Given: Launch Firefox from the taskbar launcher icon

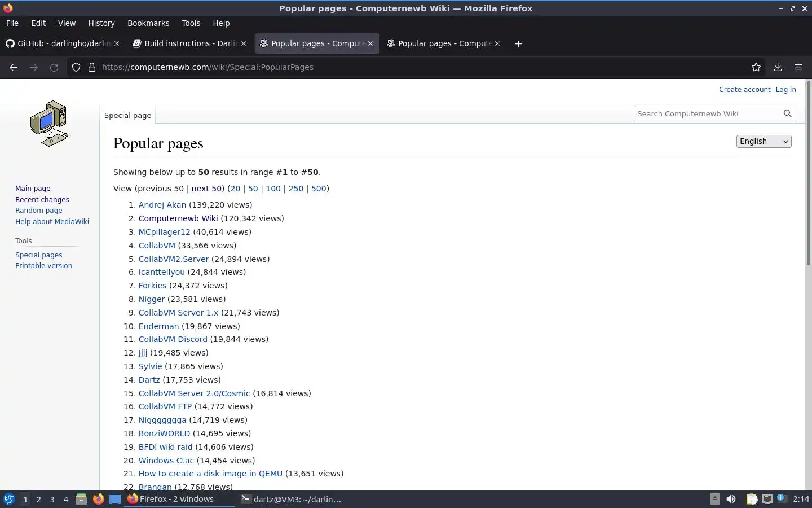Looking at the screenshot, I should point(99,499).
